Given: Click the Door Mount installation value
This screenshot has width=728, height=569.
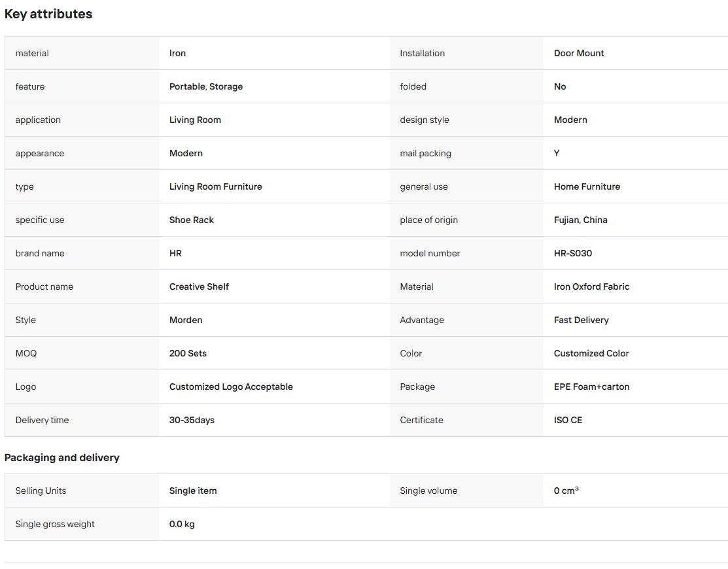Looking at the screenshot, I should coord(578,53).
